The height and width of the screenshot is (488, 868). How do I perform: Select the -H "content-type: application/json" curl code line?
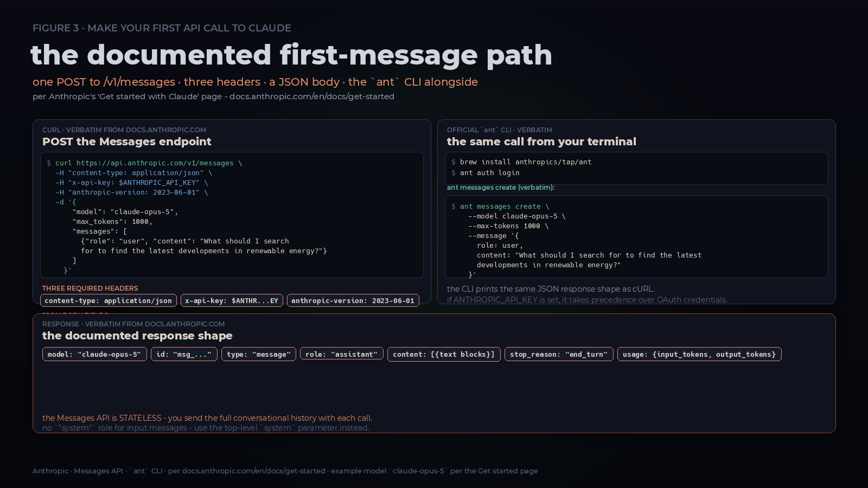click(133, 173)
